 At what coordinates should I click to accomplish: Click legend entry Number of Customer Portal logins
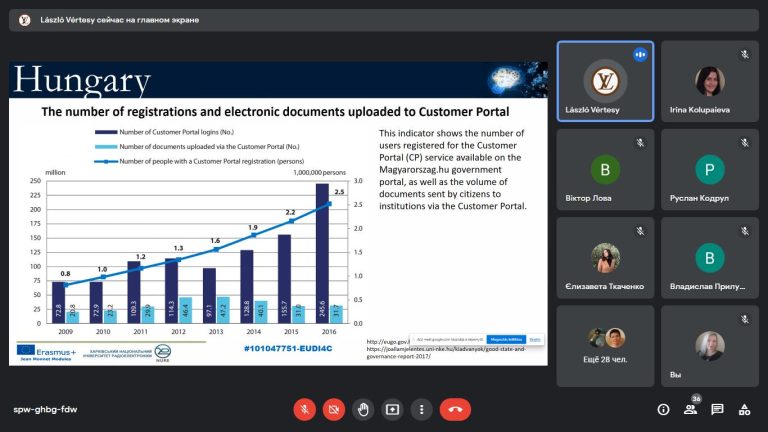pyautogui.click(x=164, y=132)
